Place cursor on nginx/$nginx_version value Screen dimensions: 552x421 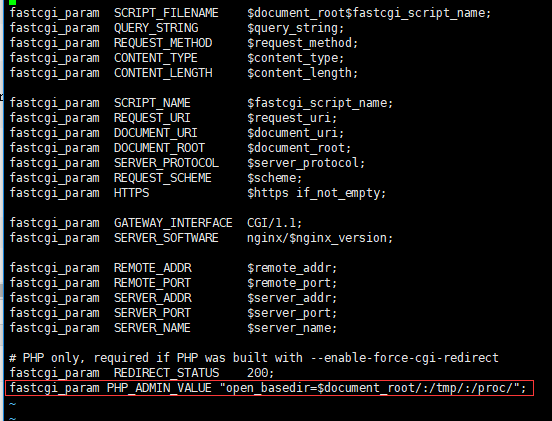(x=320, y=238)
